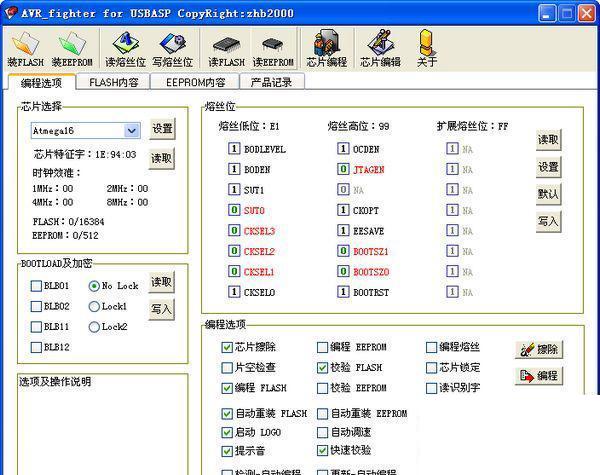Toggle the JTAGEN fuse bit
This screenshot has height=475, width=600.
pyautogui.click(x=343, y=169)
